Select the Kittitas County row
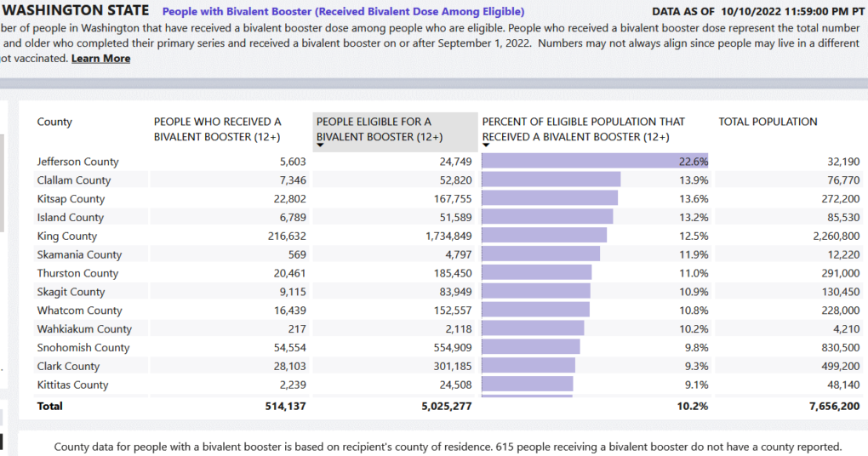868x456 pixels. (x=72, y=385)
